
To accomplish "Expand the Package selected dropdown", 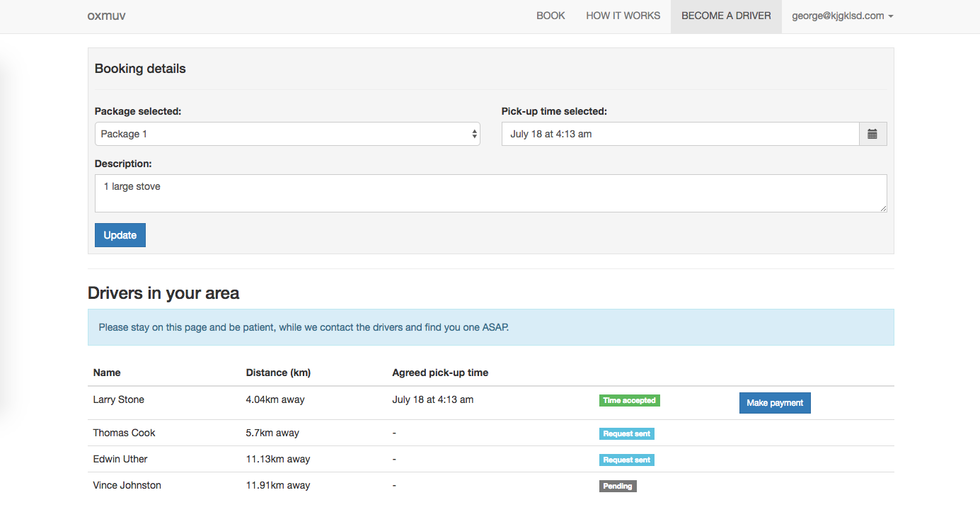I will (x=287, y=134).
